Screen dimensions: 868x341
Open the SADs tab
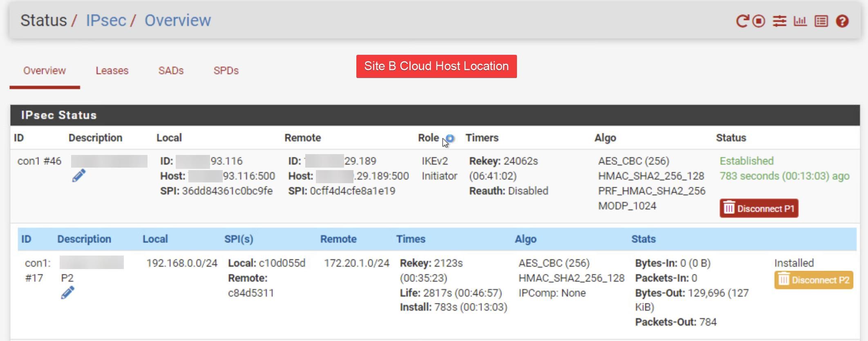pyautogui.click(x=171, y=71)
